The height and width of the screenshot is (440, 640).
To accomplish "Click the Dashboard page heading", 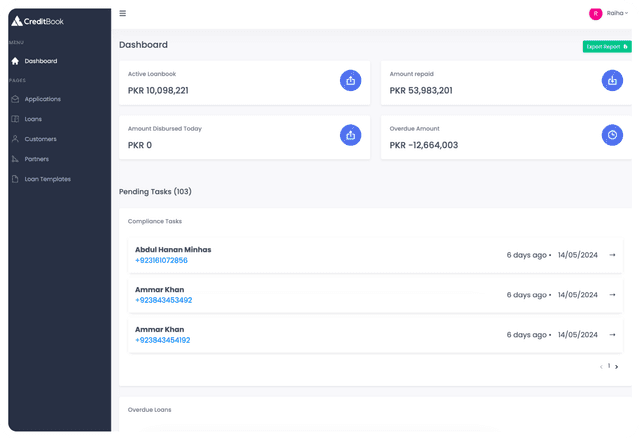I will click(143, 45).
